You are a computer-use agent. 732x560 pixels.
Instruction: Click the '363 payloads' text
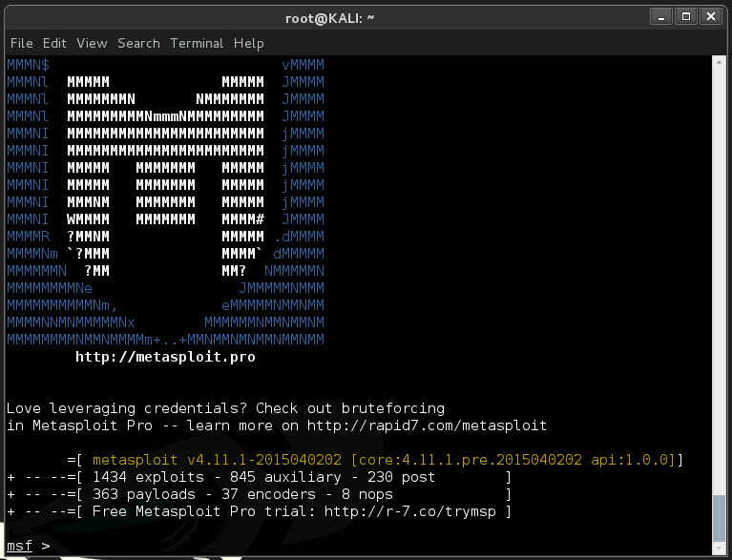coord(144,494)
